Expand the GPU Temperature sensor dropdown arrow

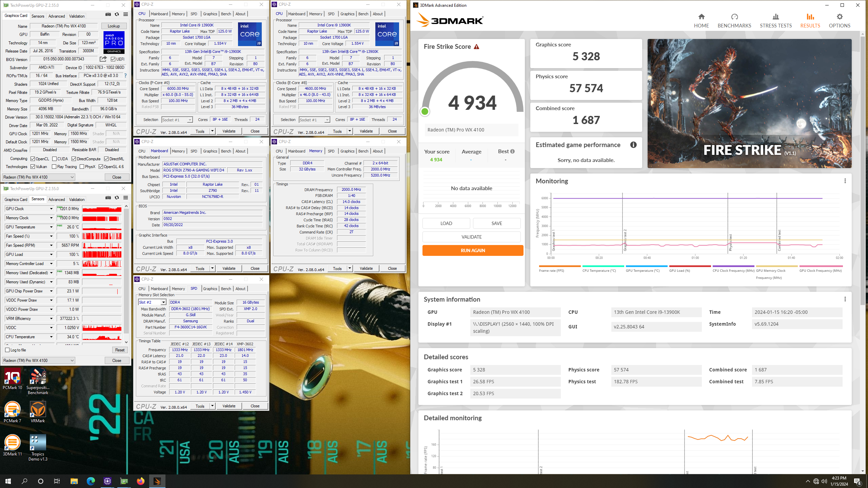pyautogui.click(x=51, y=227)
